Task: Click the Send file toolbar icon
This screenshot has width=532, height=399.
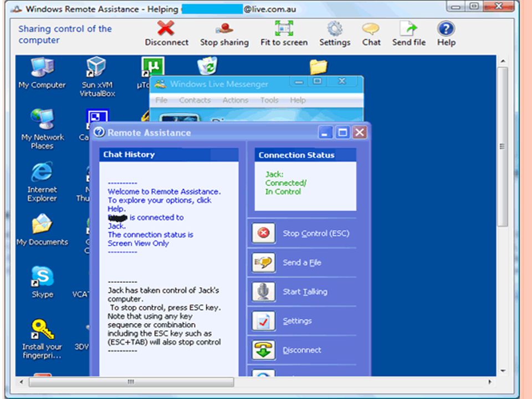Action: click(x=408, y=28)
